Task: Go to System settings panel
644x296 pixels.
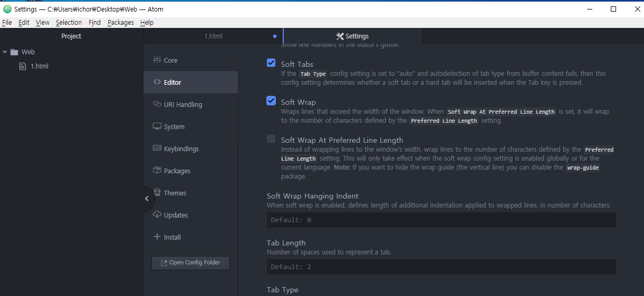Action: coord(190,126)
